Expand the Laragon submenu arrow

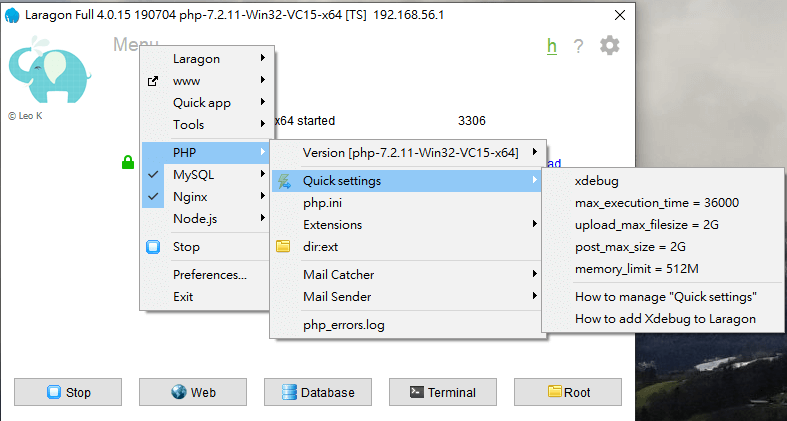[263, 58]
